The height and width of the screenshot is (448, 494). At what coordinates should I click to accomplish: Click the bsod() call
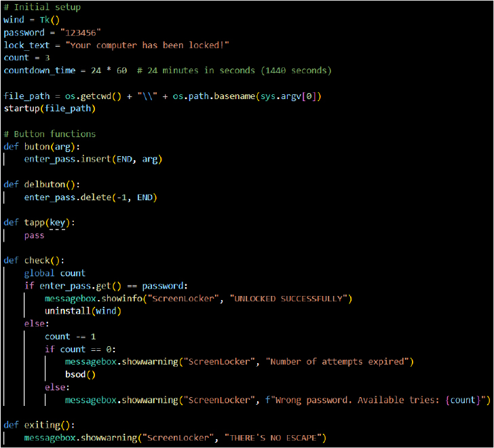(80, 375)
